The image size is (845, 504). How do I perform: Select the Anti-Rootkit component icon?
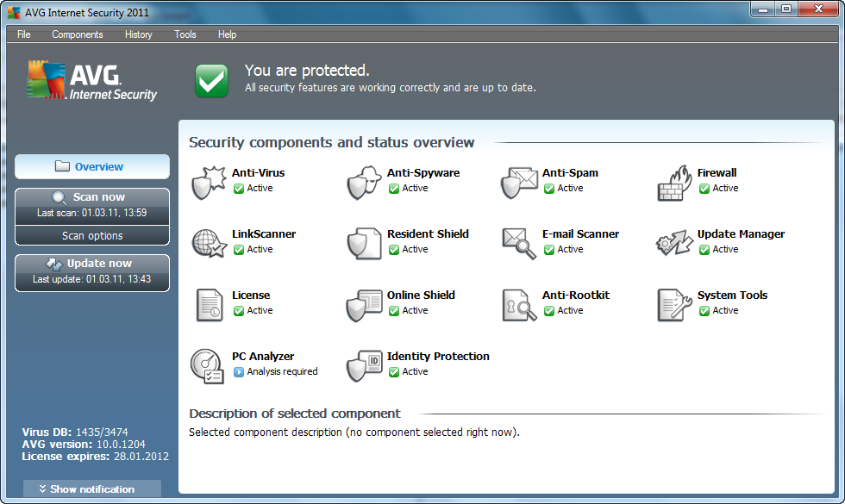click(x=518, y=304)
